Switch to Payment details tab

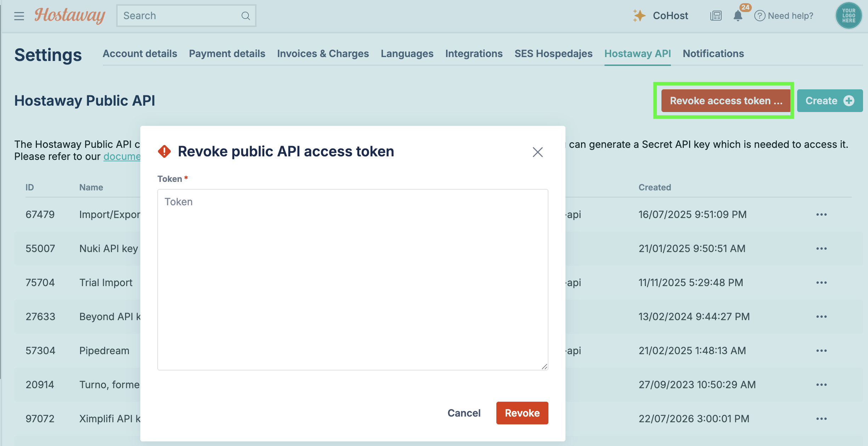[227, 54]
